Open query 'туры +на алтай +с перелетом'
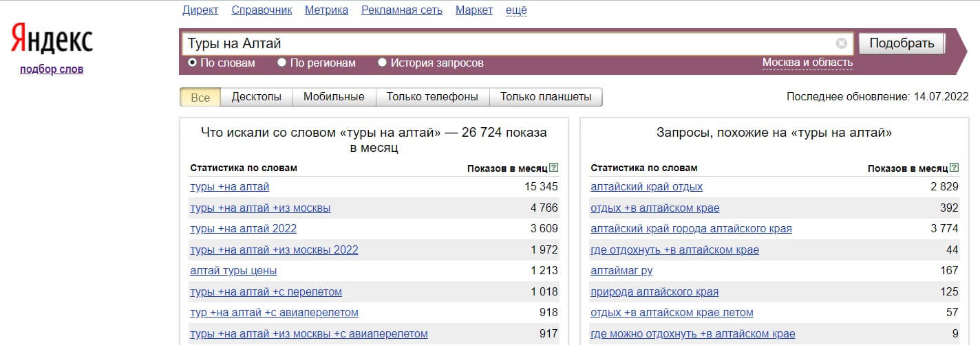The image size is (980, 345). (x=266, y=291)
